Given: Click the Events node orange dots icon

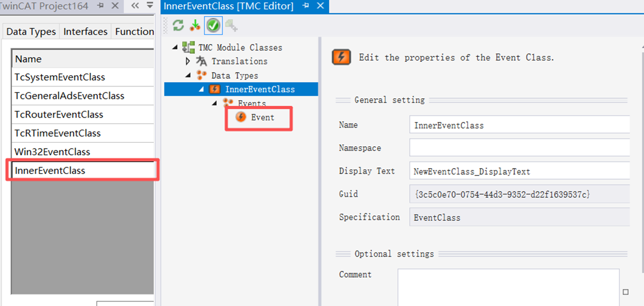Looking at the screenshot, I should click(228, 103).
